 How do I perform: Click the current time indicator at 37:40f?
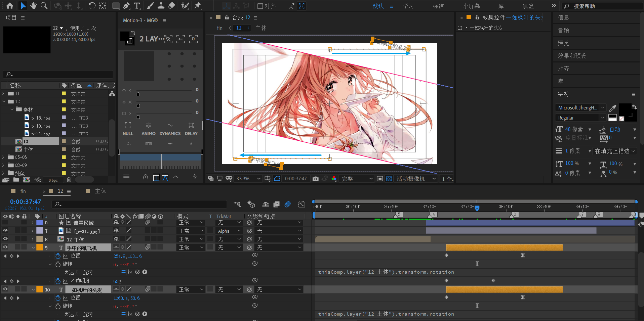coord(477,208)
